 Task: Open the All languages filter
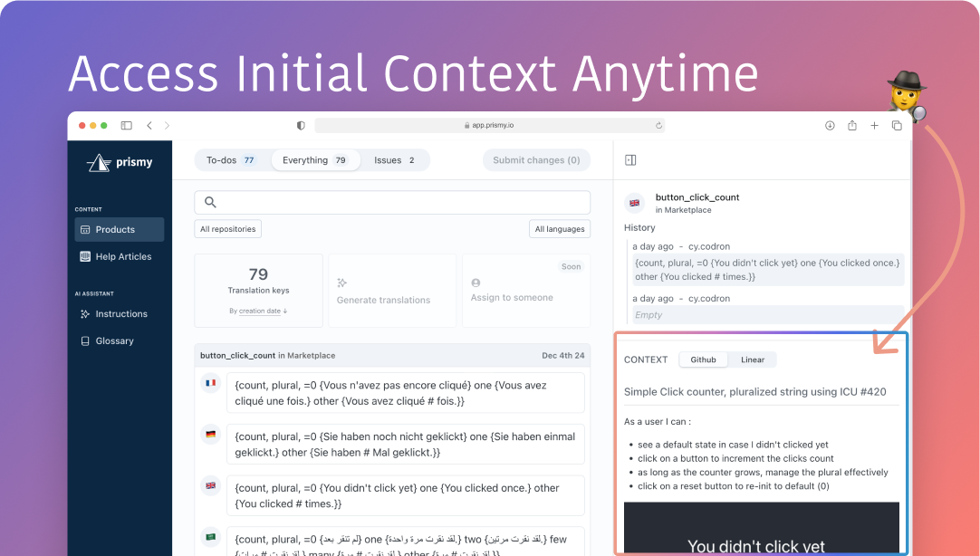559,229
